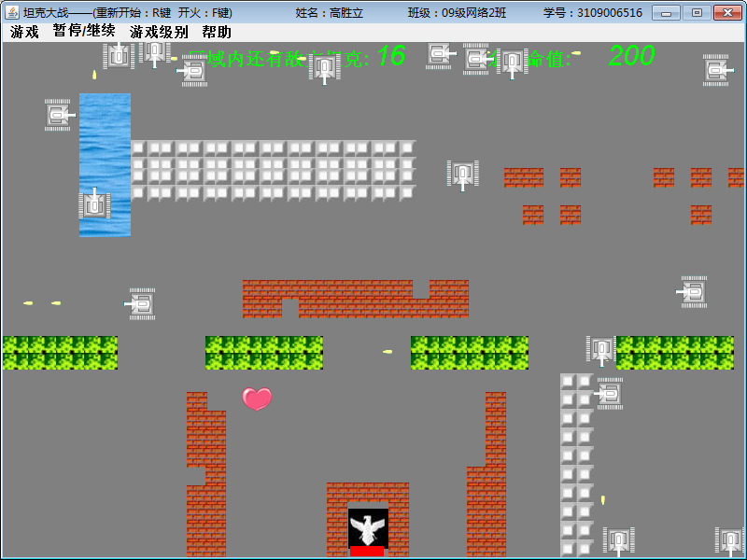Open the 游戏级别 menu
The height and width of the screenshot is (560, 747).
[159, 32]
